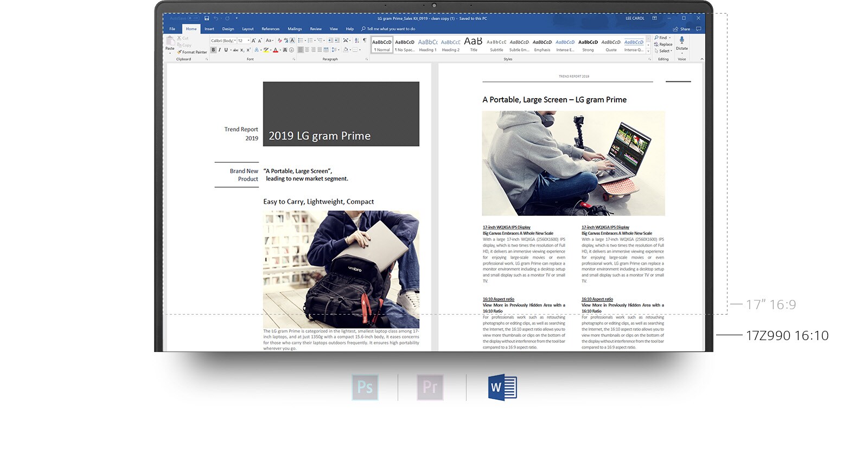Screen dimensions: 868x454
Task: Toggle Show/Hide paragraph marks
Action: [x=365, y=41]
